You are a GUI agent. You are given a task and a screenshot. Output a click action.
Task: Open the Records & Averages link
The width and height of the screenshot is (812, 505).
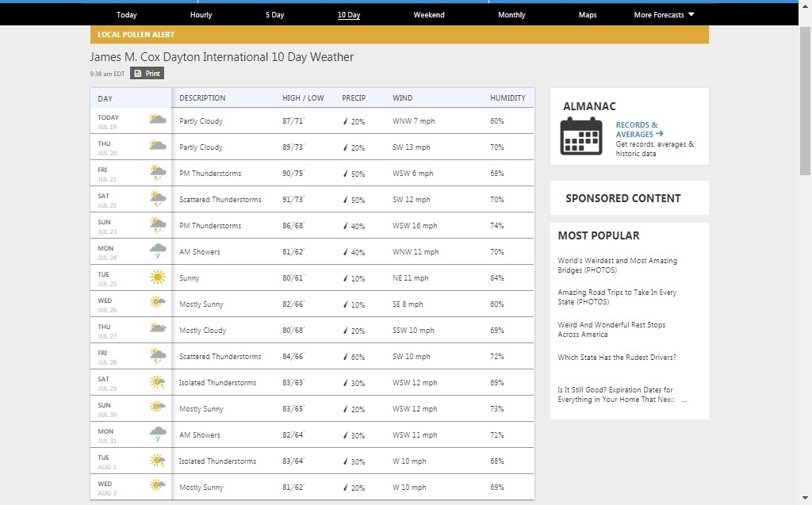click(x=638, y=130)
